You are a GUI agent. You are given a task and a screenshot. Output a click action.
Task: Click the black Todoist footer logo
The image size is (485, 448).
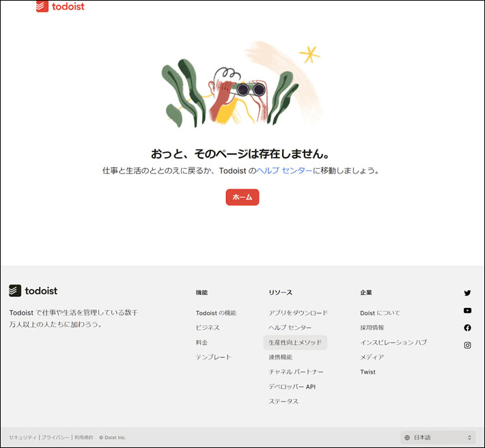[x=33, y=291]
